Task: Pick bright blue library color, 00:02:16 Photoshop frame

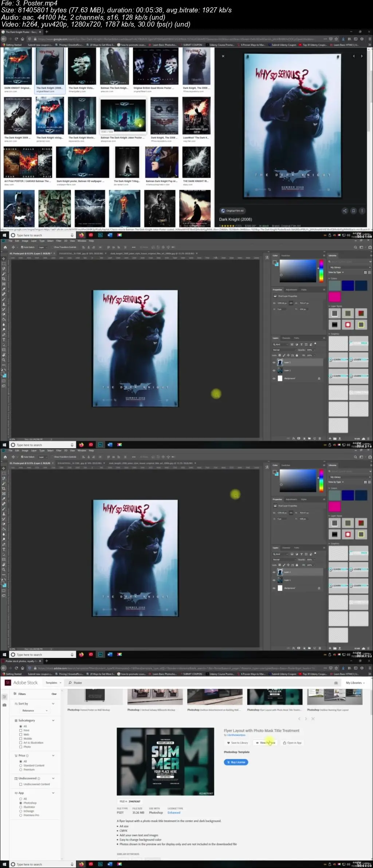Action: [x=348, y=286]
